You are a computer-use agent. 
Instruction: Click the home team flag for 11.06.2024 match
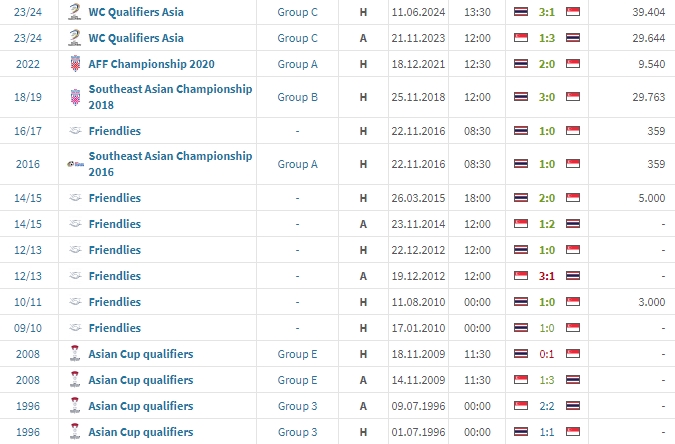(521, 12)
